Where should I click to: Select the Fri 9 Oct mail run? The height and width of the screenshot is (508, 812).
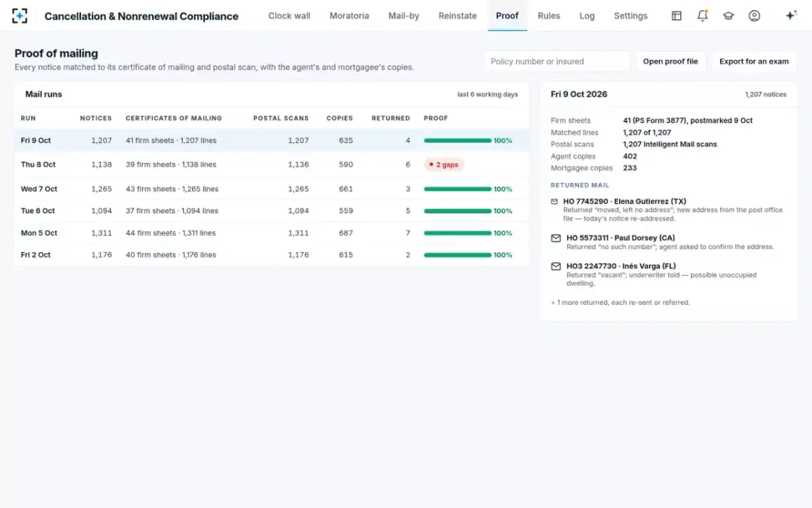(271, 140)
